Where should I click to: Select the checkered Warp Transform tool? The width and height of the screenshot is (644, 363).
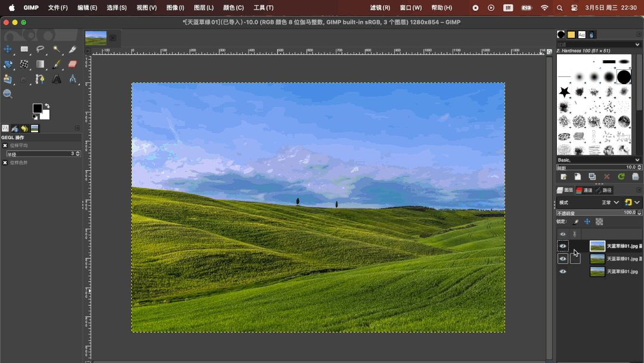(24, 64)
